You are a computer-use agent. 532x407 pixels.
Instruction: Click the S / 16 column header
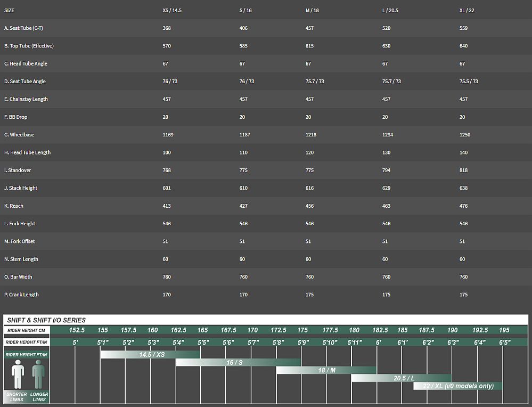pos(245,11)
